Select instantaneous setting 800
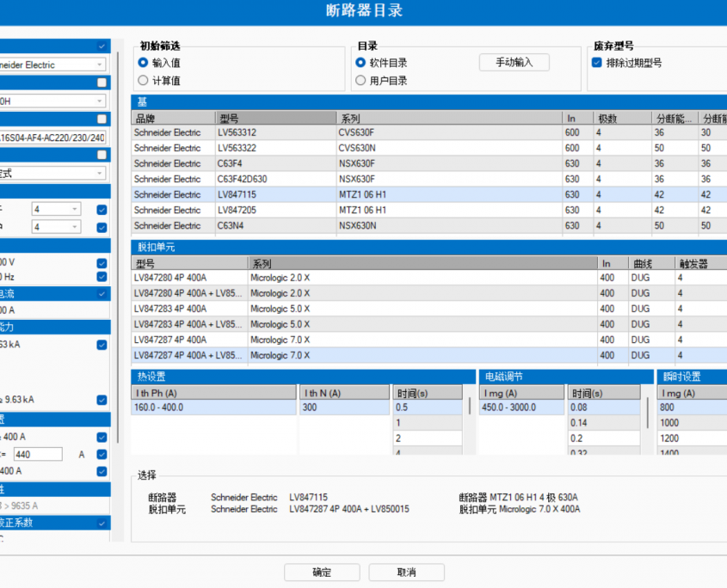Image resolution: width=727 pixels, height=588 pixels. 693,407
